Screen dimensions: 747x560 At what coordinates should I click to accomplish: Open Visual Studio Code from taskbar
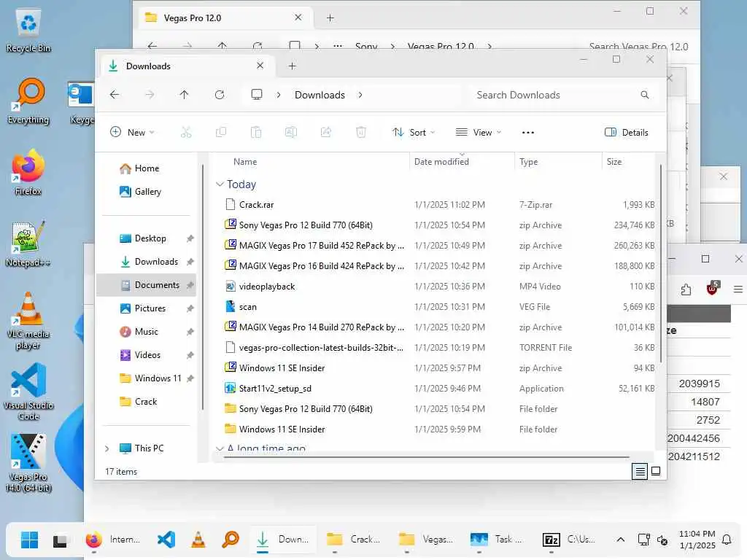click(166, 540)
